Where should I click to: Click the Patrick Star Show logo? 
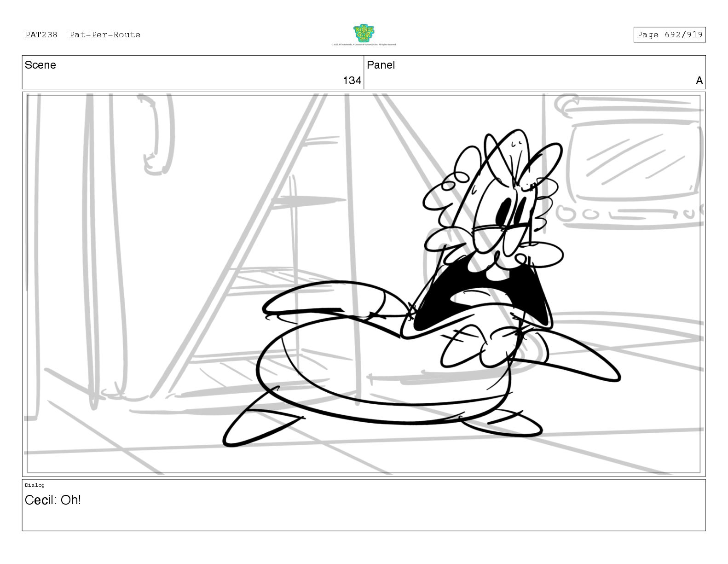(x=364, y=33)
